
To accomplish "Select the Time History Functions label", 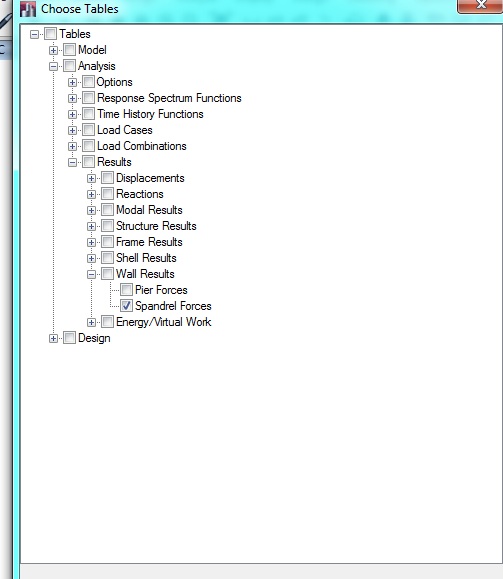I will point(150,114).
